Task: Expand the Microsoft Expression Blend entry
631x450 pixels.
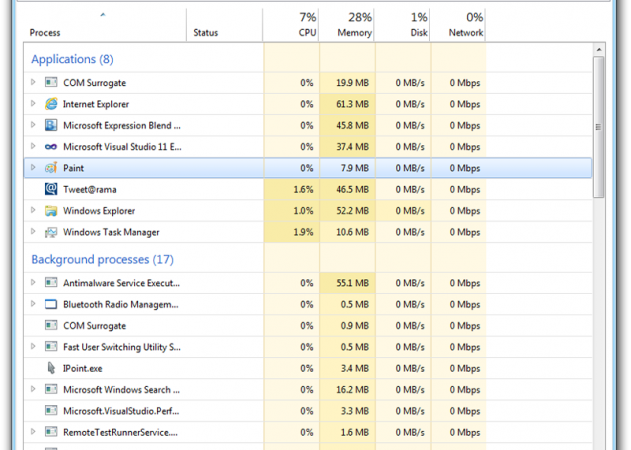Action: [33, 125]
